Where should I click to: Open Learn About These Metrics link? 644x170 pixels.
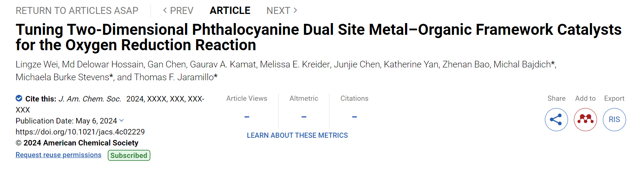click(297, 136)
